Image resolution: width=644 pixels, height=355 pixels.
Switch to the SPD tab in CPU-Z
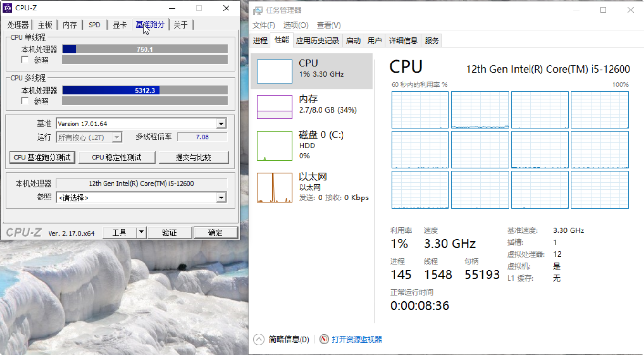(x=94, y=25)
